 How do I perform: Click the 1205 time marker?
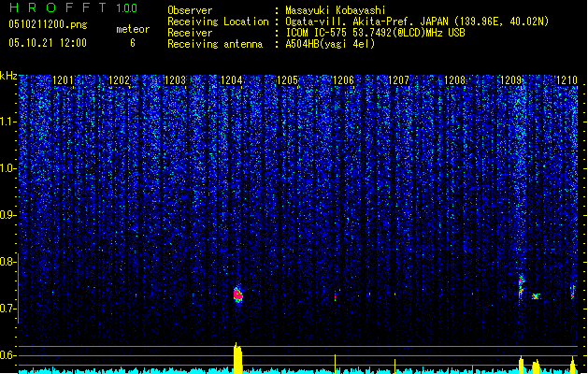click(x=287, y=80)
